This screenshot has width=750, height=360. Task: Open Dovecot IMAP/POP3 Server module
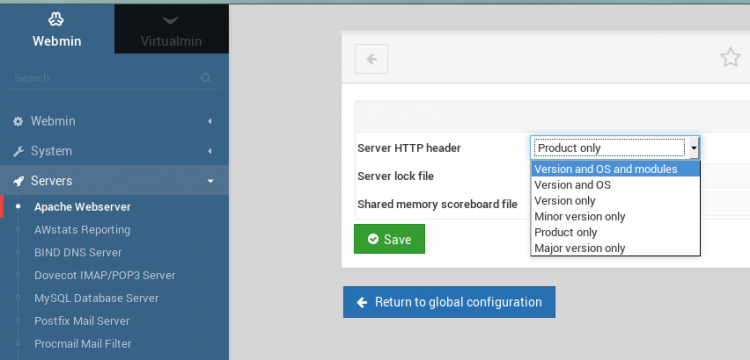tap(105, 275)
